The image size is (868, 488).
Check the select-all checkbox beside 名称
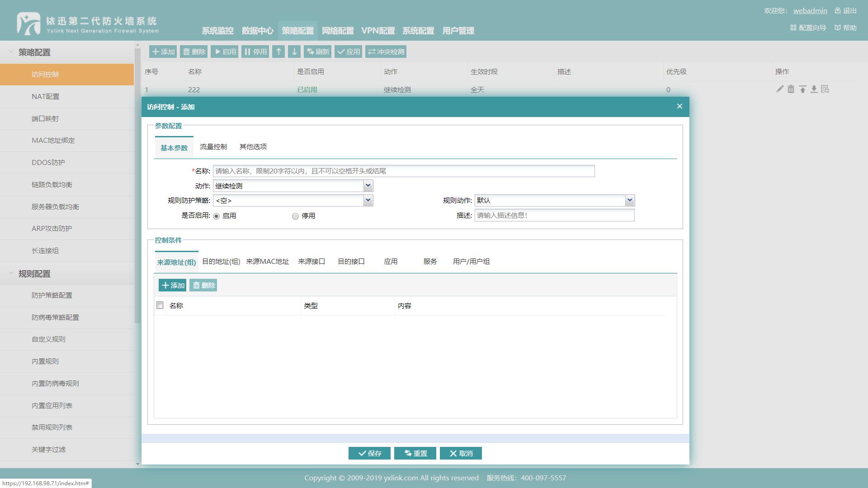(x=160, y=305)
